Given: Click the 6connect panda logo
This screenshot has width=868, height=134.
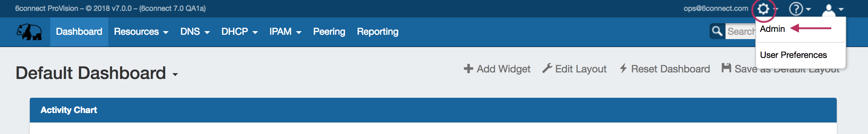Looking at the screenshot, I should (x=29, y=32).
